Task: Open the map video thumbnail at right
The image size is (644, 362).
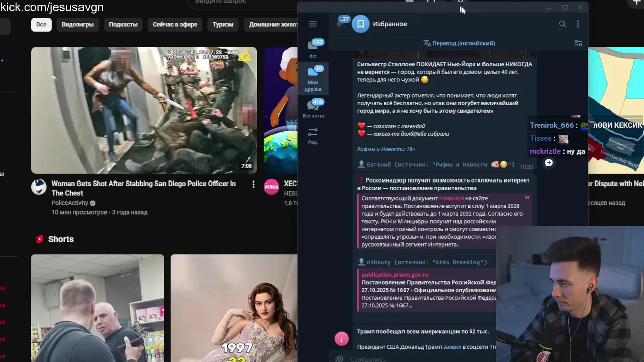Action: click(x=616, y=111)
